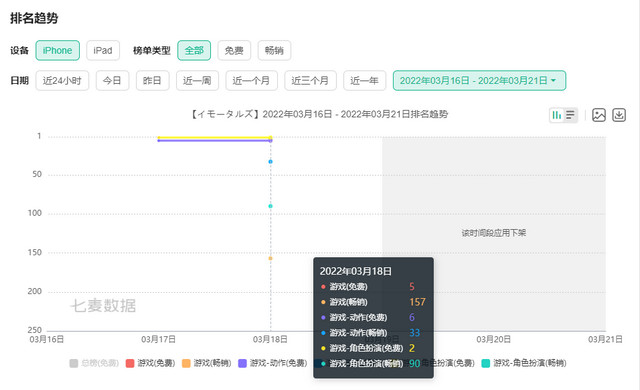
Task: Click the download data icon
Action: (619, 115)
